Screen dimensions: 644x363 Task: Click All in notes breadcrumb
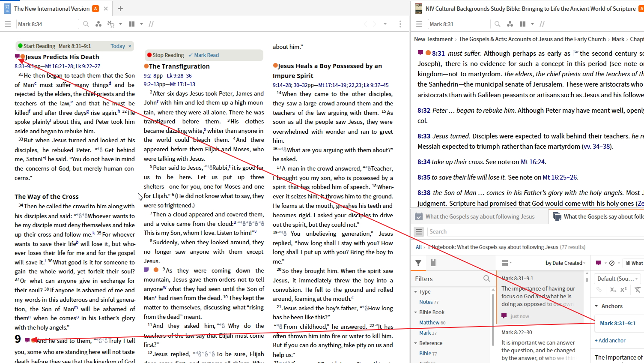click(x=418, y=247)
